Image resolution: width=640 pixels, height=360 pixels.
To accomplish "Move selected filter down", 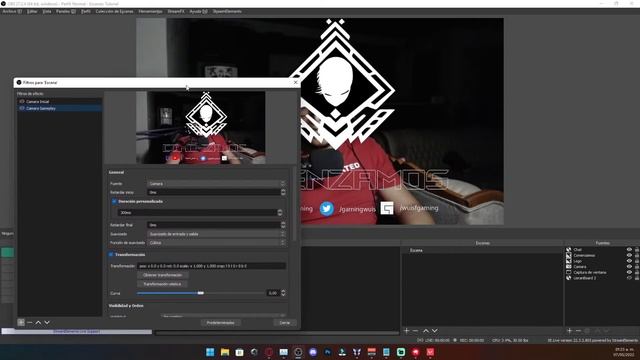I will [47, 322].
